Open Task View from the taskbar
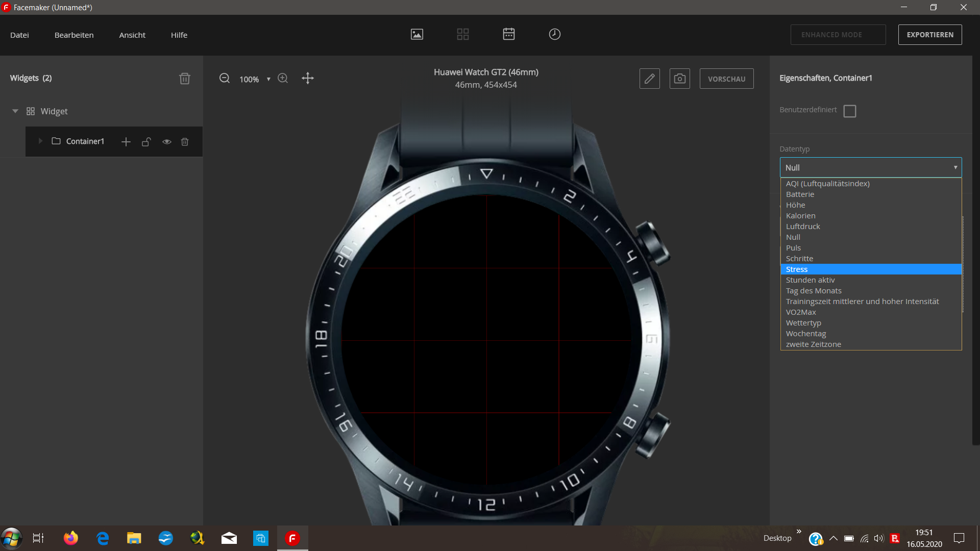Image resolution: width=980 pixels, height=551 pixels. pyautogui.click(x=38, y=538)
